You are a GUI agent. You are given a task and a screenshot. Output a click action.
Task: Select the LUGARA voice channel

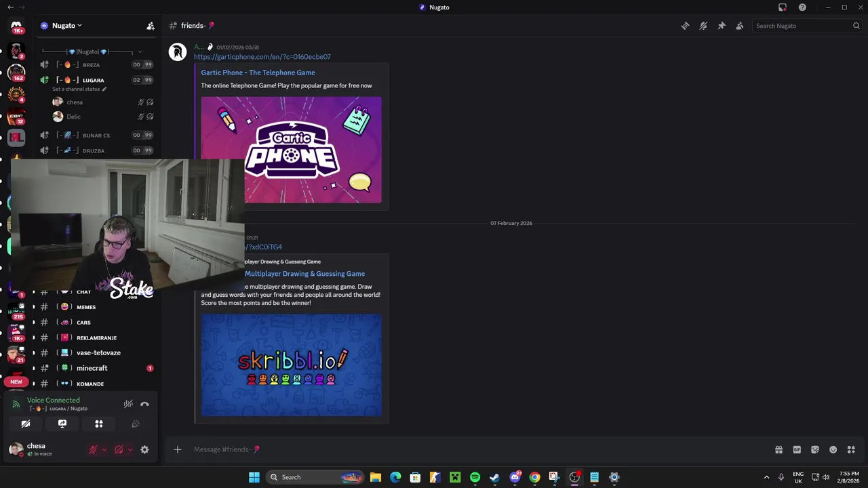click(95, 80)
